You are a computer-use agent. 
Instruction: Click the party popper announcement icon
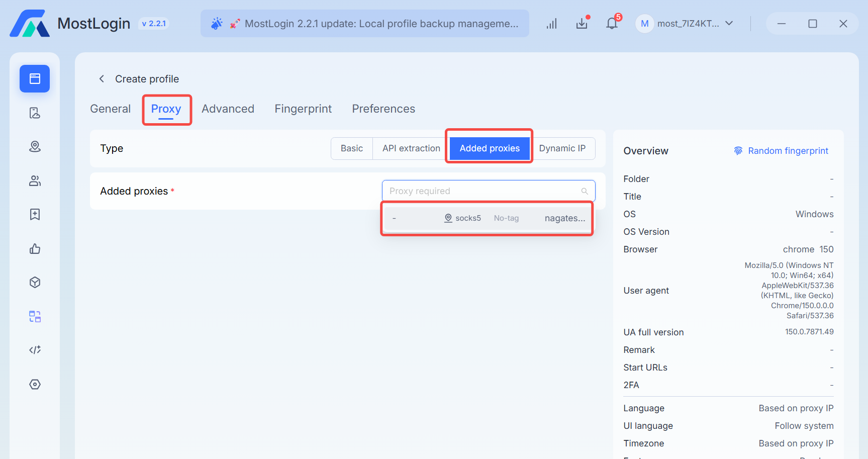click(217, 23)
